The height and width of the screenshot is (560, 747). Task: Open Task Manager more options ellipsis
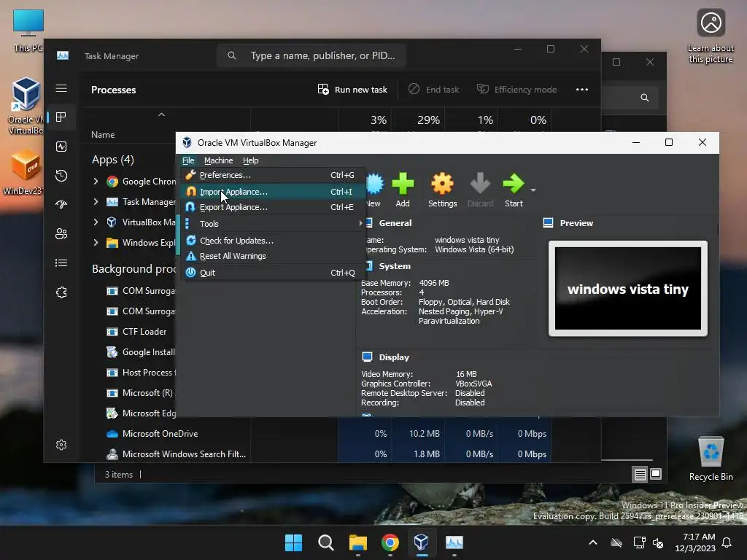coord(581,90)
